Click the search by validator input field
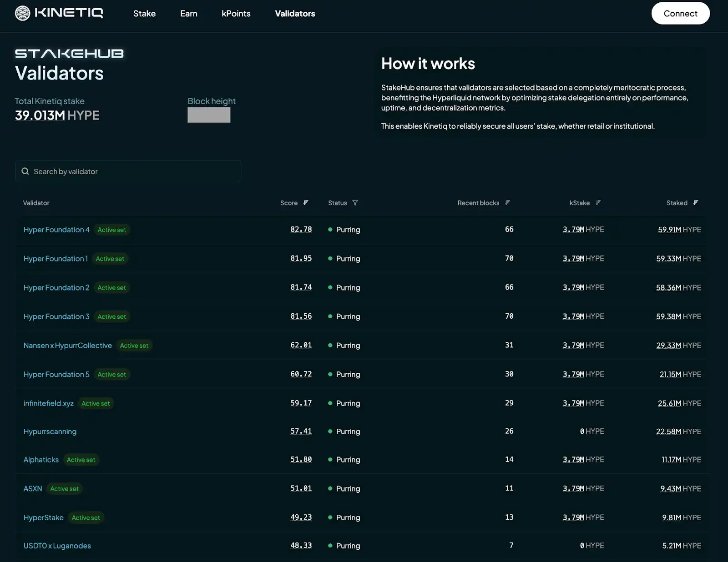Viewport: 728px width, 562px height. [x=127, y=171]
